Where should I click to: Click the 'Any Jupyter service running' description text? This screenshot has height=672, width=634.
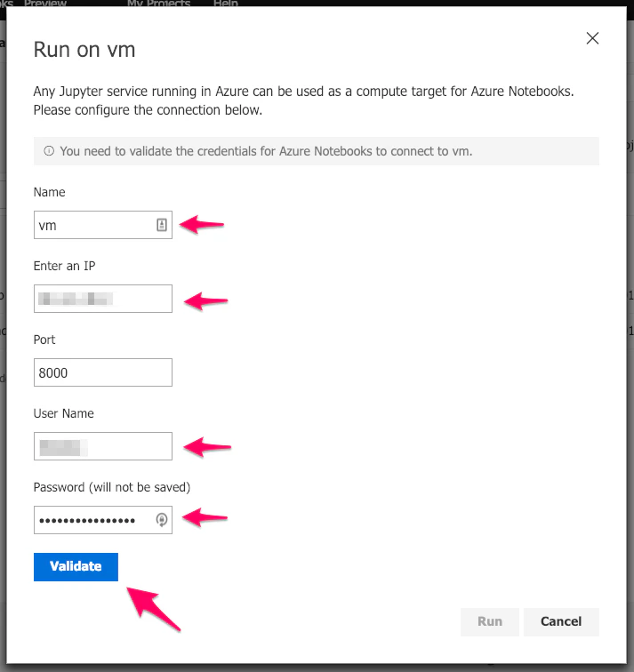pyautogui.click(x=303, y=100)
